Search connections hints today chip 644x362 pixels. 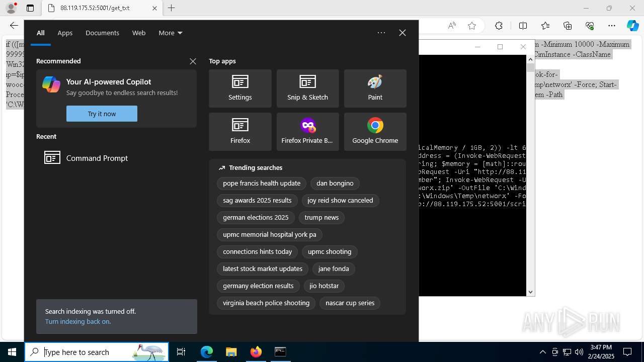(258, 251)
